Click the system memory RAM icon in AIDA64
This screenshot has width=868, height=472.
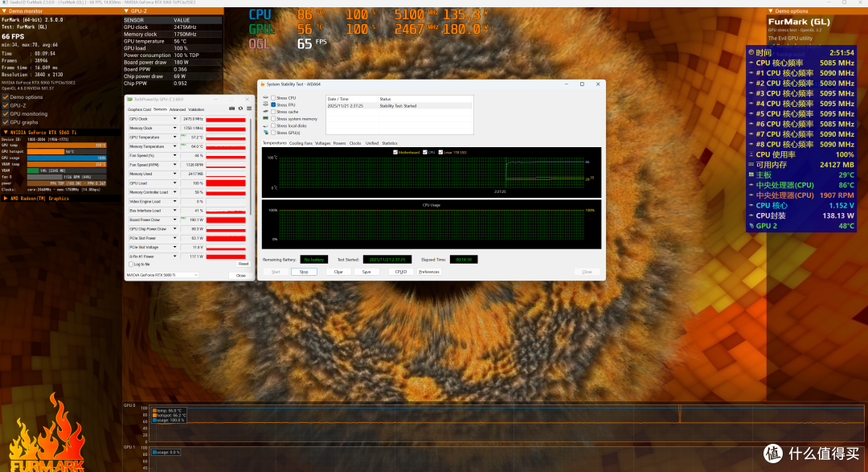click(x=266, y=118)
